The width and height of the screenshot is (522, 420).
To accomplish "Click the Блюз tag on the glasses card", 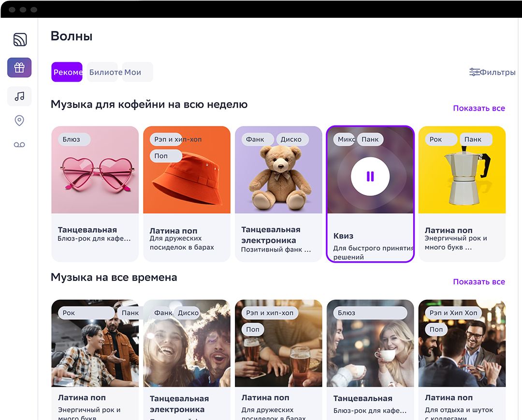I will tap(74, 140).
